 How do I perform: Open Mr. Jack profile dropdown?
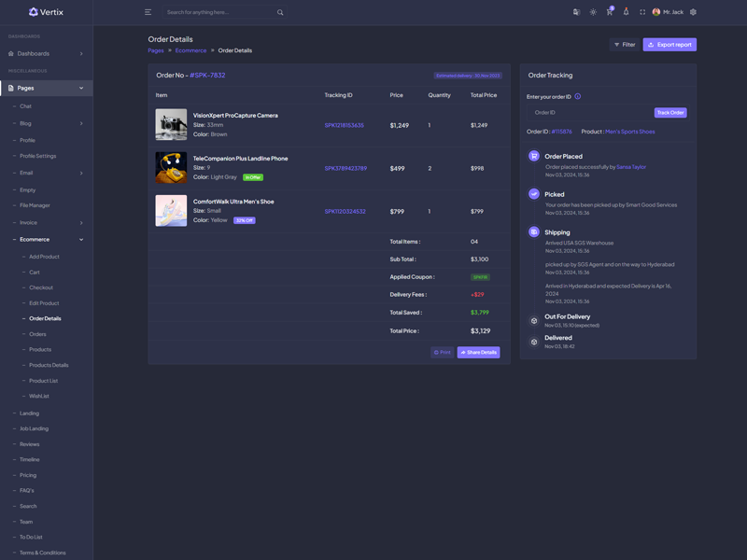pos(668,12)
